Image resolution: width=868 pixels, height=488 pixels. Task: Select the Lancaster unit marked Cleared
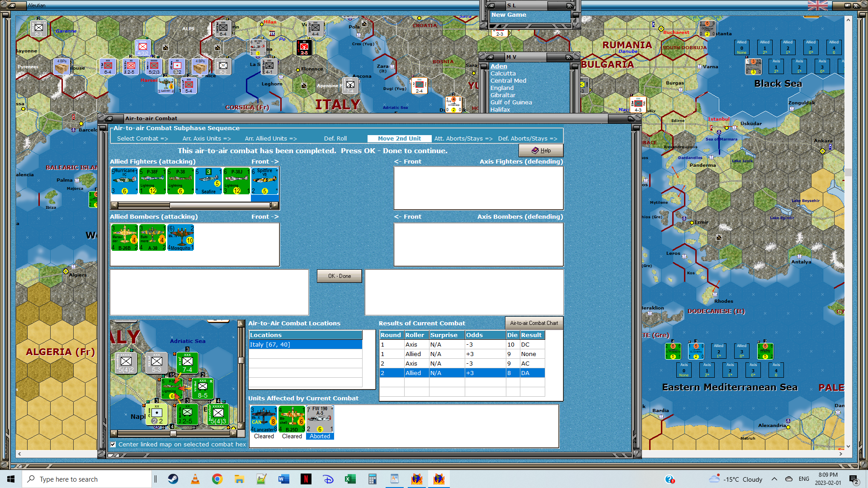tap(264, 419)
